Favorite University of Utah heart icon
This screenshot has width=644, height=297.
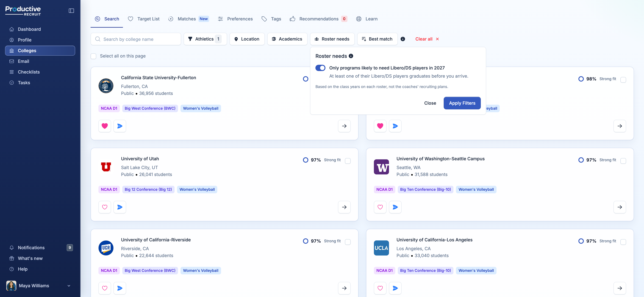coord(105,207)
